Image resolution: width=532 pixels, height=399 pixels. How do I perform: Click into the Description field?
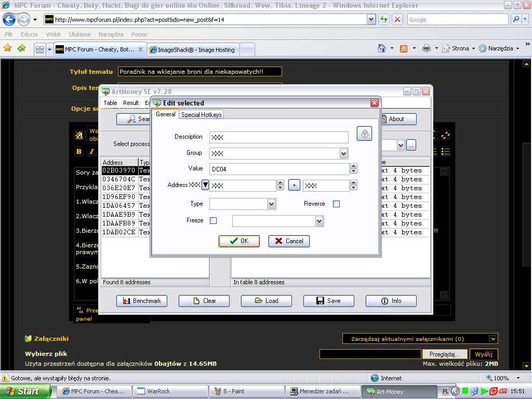pos(279,137)
